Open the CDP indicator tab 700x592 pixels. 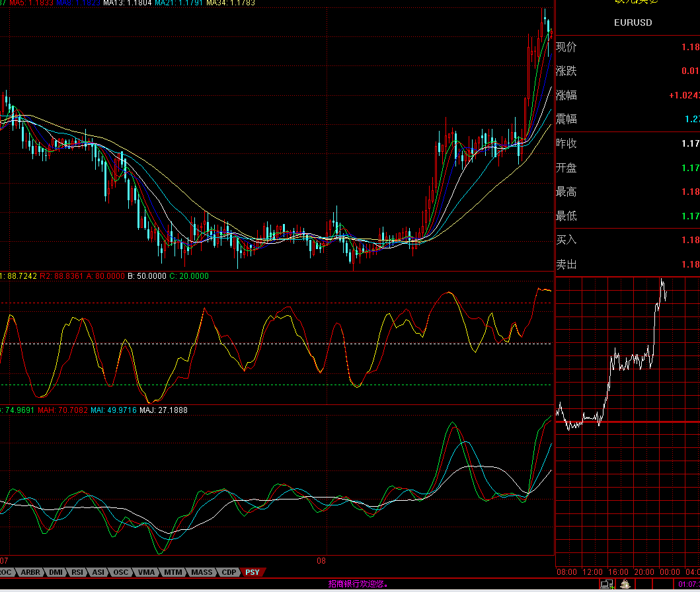pyautogui.click(x=228, y=572)
